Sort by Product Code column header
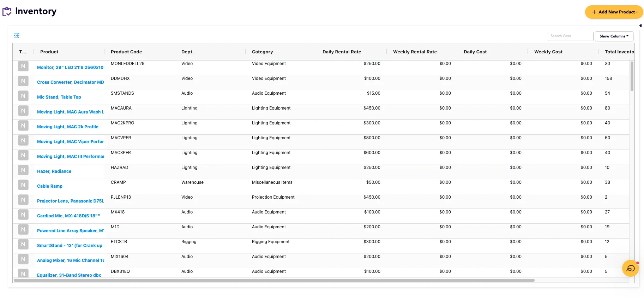This screenshot has height=299, width=644. pyautogui.click(x=126, y=52)
